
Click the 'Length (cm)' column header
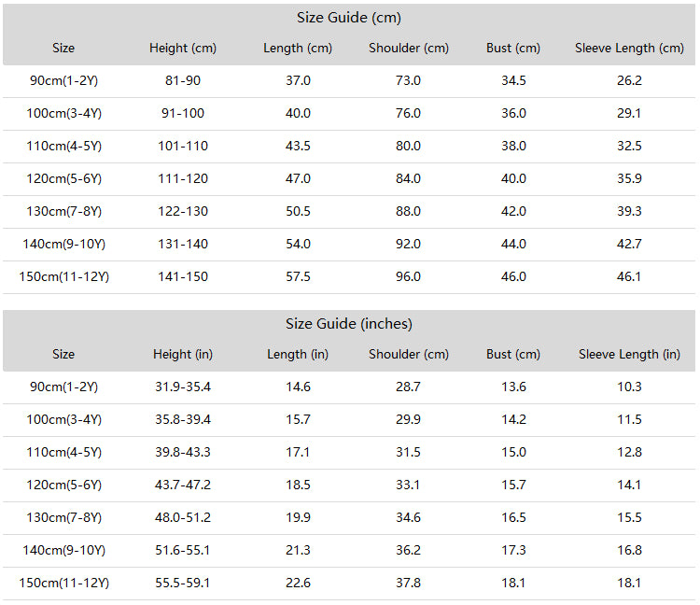point(298,48)
